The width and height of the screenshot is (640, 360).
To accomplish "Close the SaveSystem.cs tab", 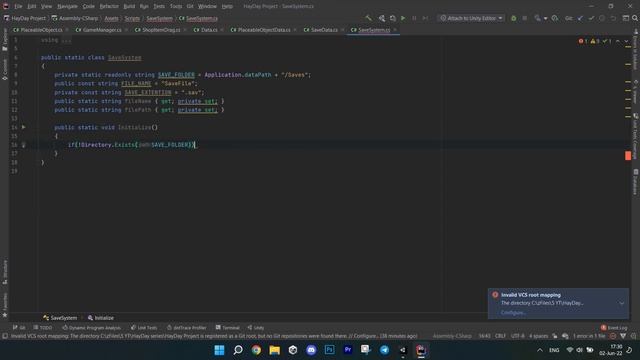I will coord(395,30).
